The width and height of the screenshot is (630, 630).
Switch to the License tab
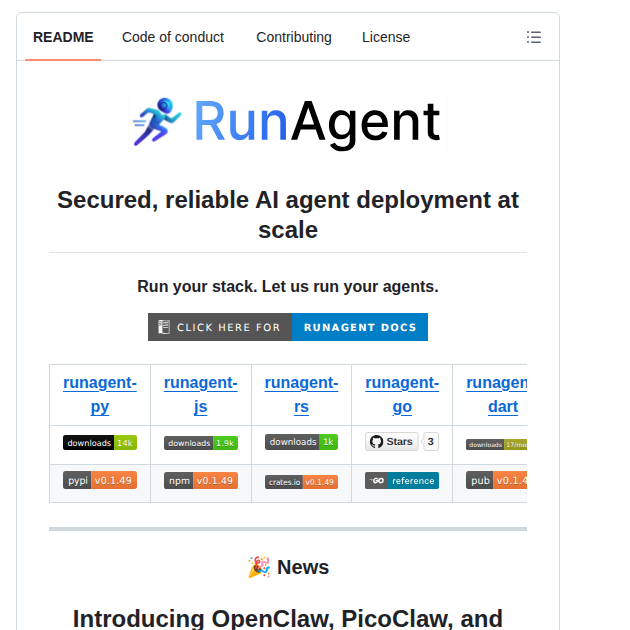[386, 37]
